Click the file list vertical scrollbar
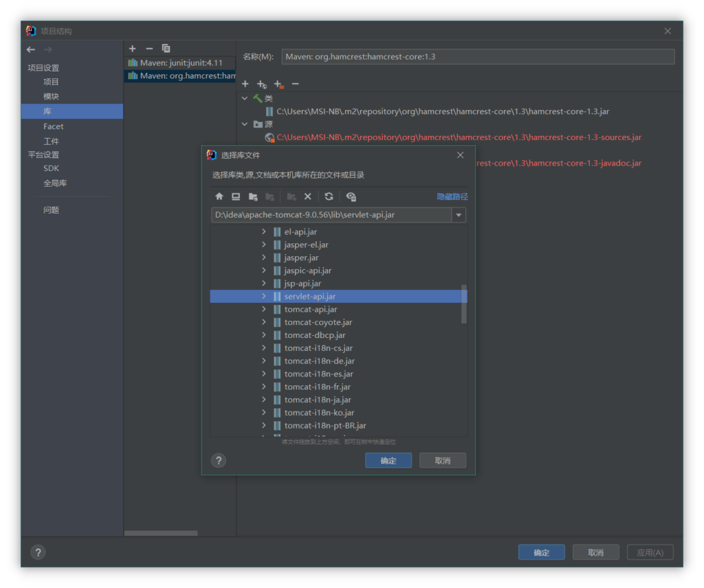 click(x=464, y=304)
